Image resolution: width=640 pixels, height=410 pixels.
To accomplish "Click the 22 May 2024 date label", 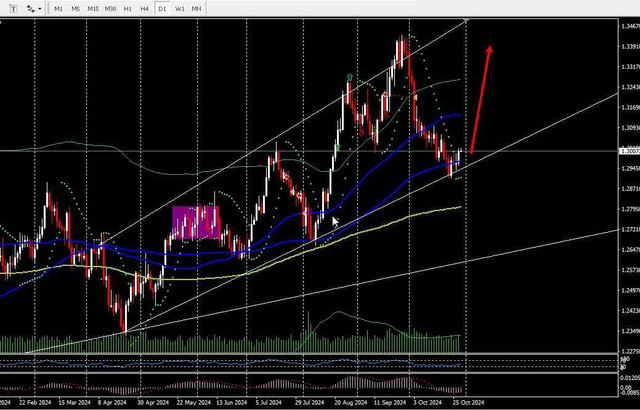I will tap(193, 402).
